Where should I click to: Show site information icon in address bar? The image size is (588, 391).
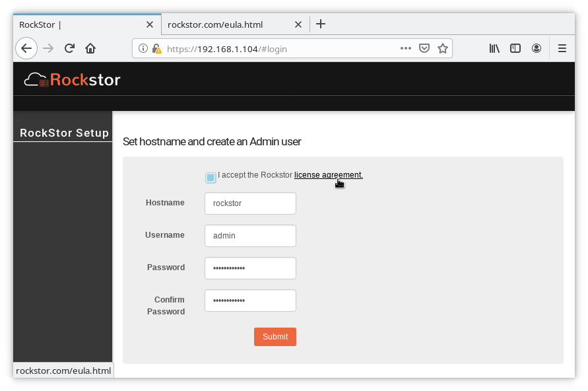143,48
